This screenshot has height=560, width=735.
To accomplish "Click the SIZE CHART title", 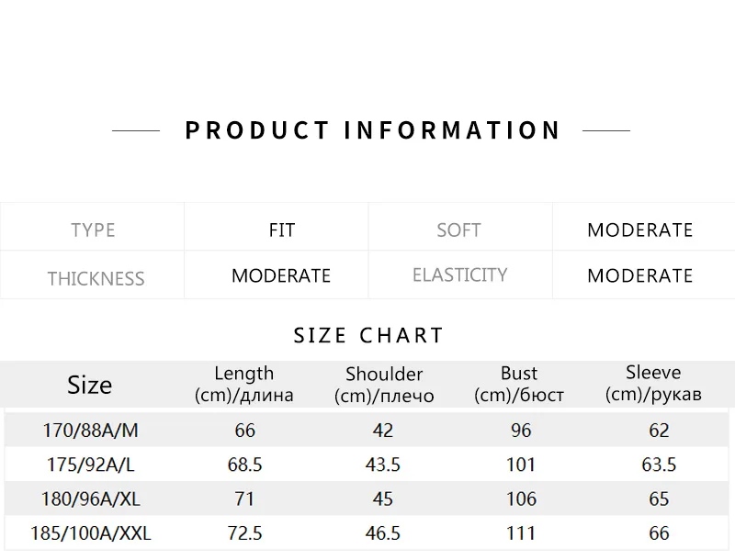I will [x=368, y=335].
